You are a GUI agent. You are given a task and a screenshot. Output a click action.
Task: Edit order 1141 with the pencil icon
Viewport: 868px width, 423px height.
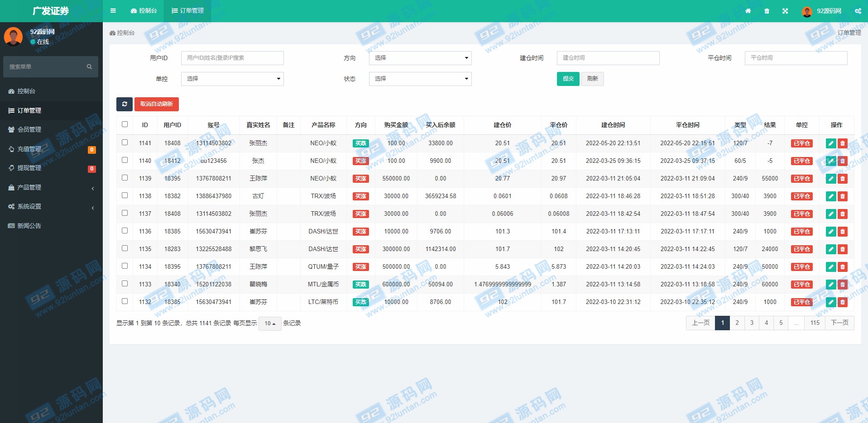[x=831, y=143]
